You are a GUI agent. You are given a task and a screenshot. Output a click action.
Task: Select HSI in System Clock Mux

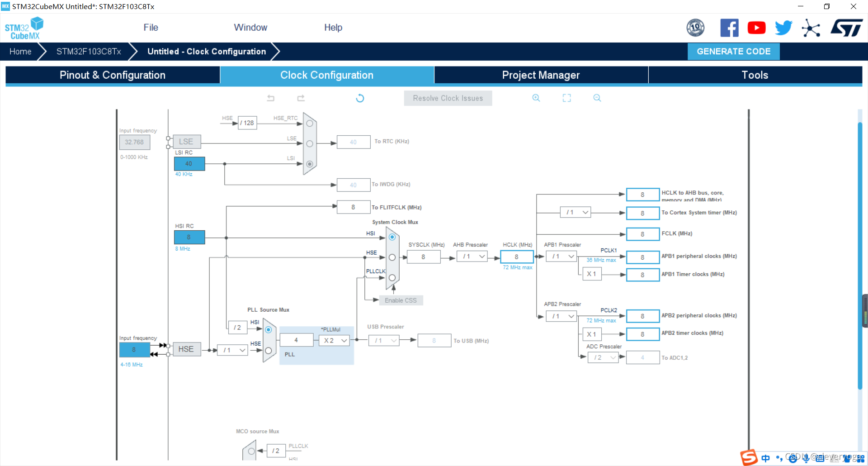[392, 237]
